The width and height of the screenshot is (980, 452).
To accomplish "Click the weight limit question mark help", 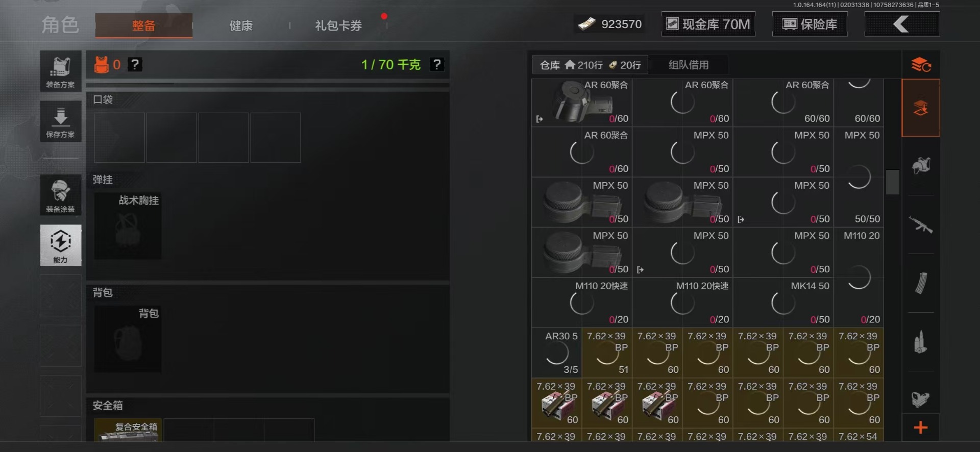I will pyautogui.click(x=437, y=65).
